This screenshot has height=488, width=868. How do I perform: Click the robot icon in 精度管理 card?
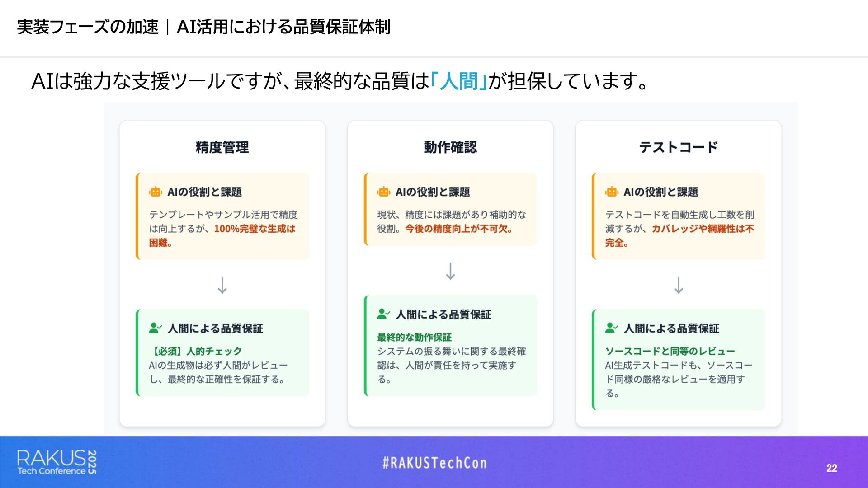(x=156, y=192)
